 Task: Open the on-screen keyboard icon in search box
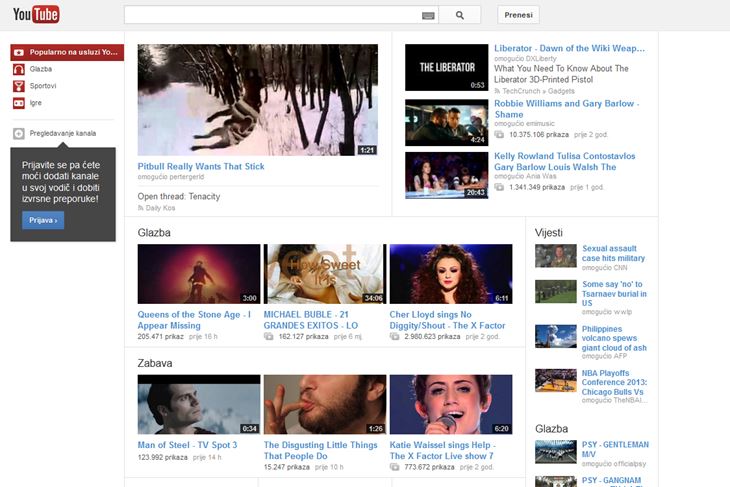428,16
